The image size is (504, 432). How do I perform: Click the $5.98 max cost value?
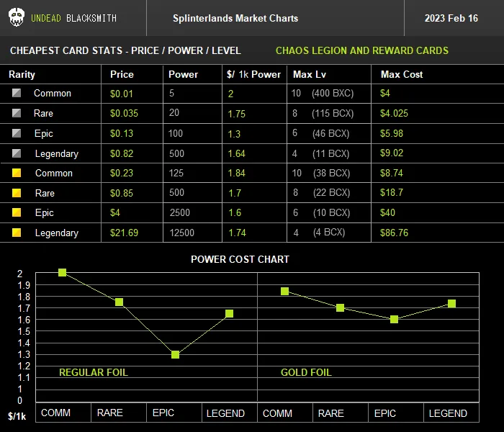pos(392,133)
